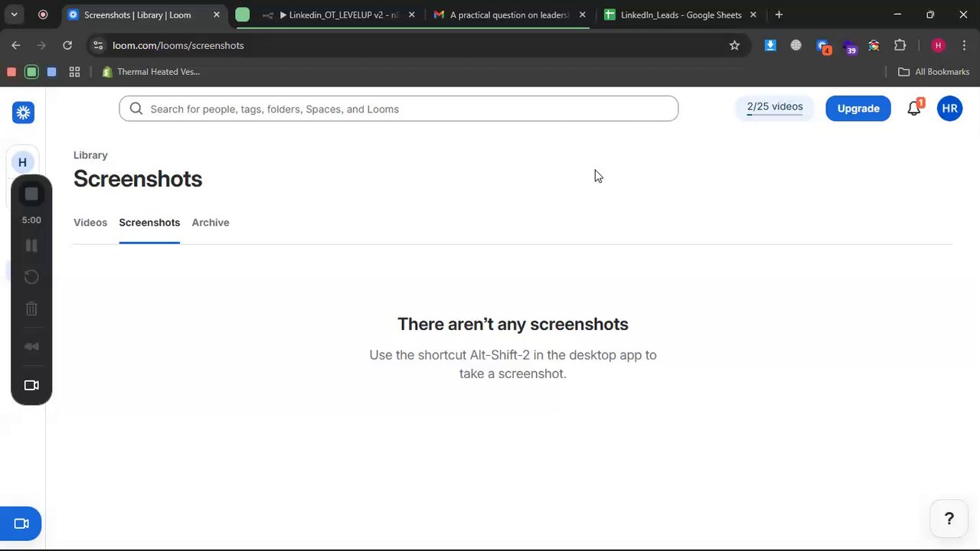The image size is (980, 551).
Task: Open the Chrome tab search dropdown arrow
Action: click(x=14, y=15)
